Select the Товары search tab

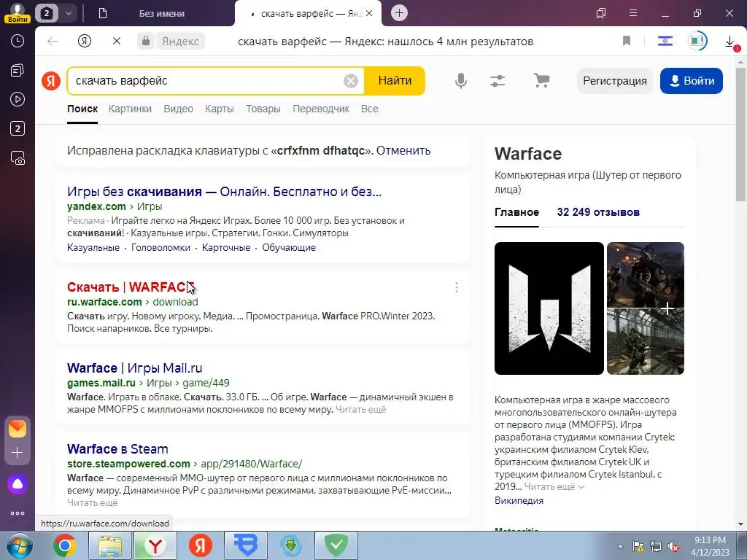pos(263,109)
